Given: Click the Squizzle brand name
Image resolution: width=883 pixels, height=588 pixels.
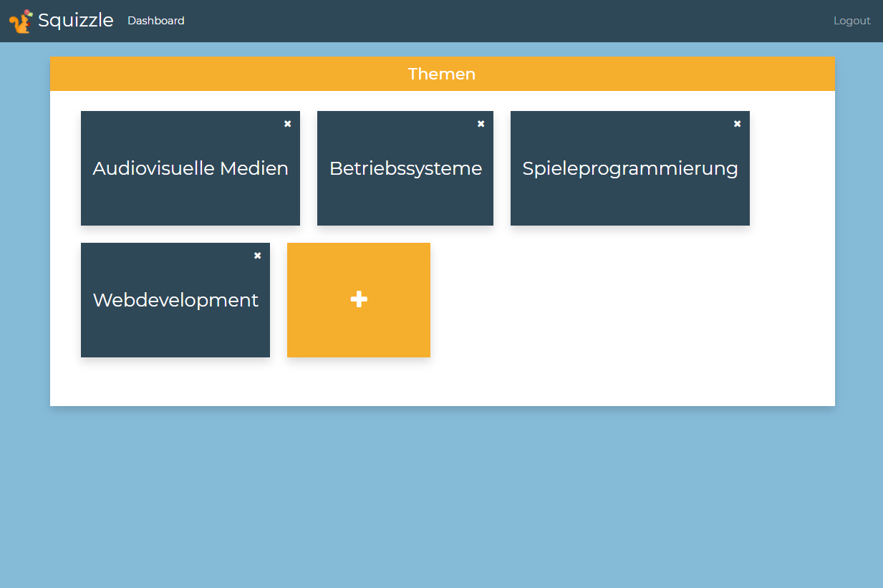Looking at the screenshot, I should point(76,21).
